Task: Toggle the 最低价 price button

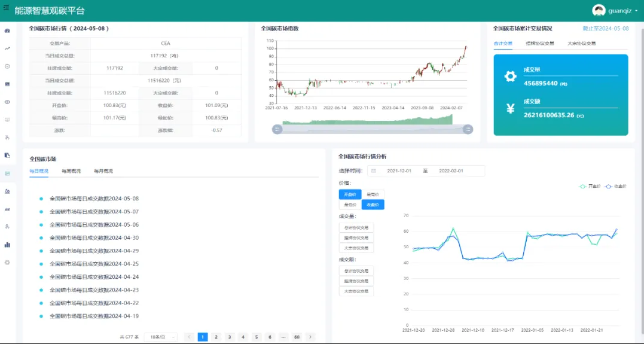Action: [350, 205]
